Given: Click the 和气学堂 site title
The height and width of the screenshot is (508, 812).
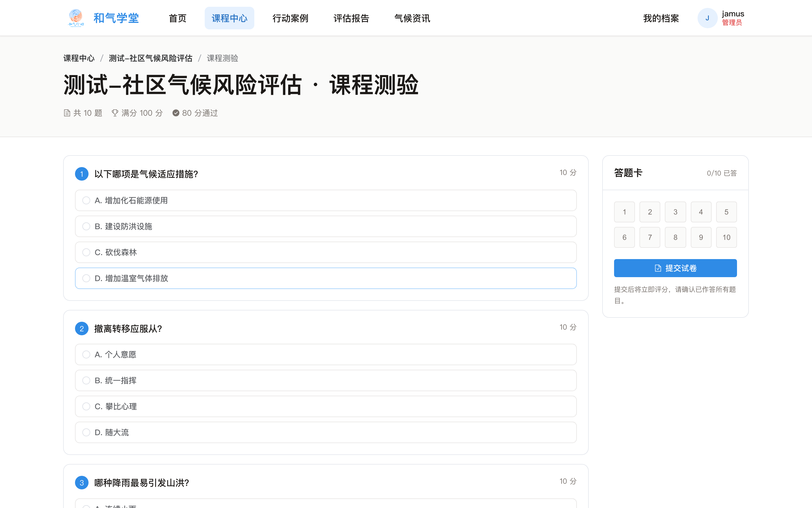Looking at the screenshot, I should 116,18.
